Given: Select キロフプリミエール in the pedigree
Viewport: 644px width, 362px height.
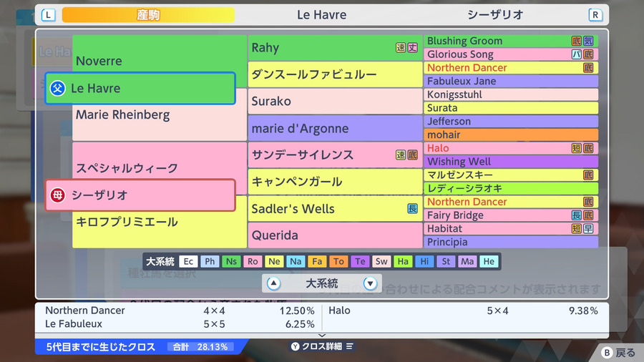Looking at the screenshot, I should coord(160,229).
